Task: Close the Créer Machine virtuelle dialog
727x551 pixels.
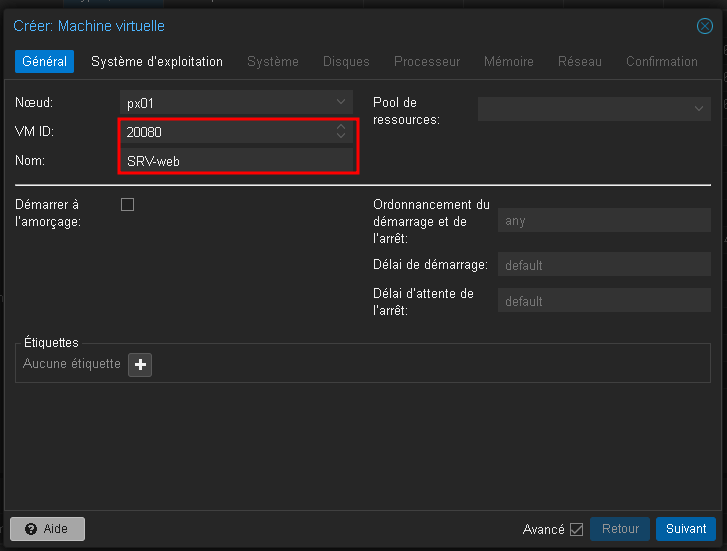Action: click(704, 26)
